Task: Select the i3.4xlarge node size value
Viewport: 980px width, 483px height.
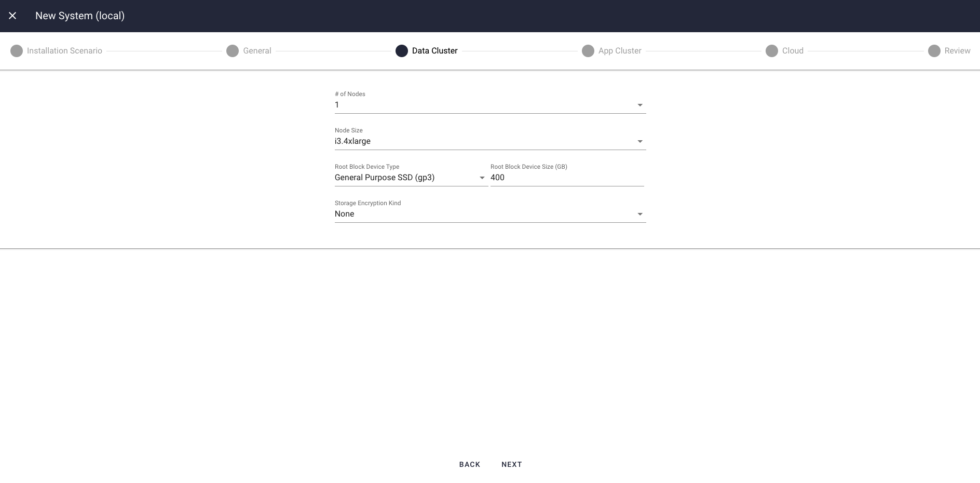Action: pos(352,141)
